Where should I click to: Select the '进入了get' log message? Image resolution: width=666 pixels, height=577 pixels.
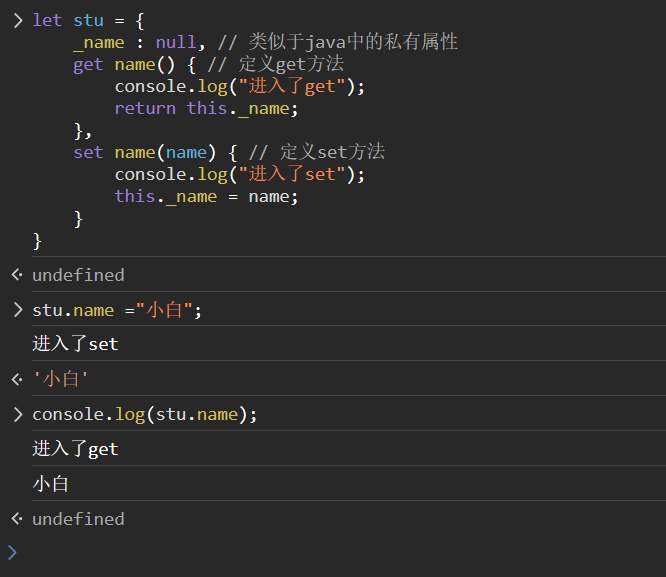[x=75, y=449]
